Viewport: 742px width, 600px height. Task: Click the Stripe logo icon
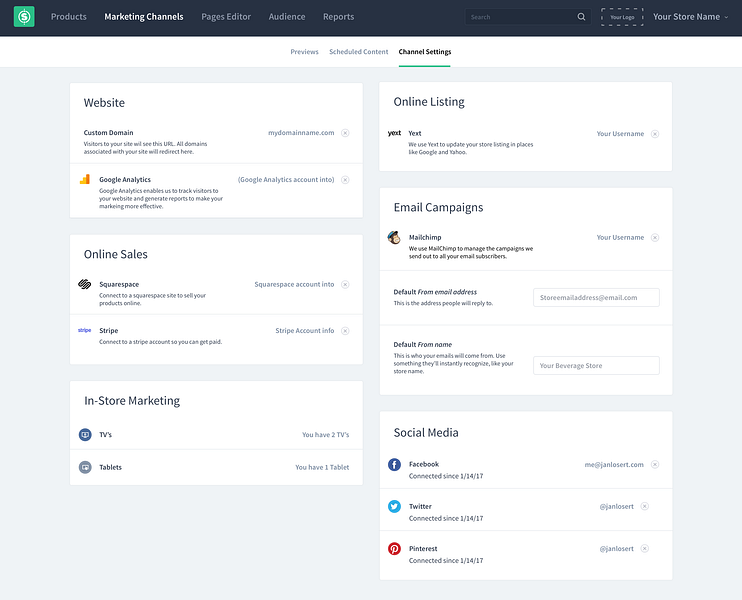tap(85, 330)
